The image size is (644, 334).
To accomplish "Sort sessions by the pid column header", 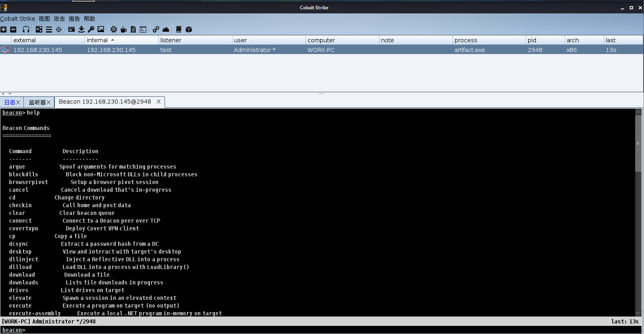I will pyautogui.click(x=532, y=40).
